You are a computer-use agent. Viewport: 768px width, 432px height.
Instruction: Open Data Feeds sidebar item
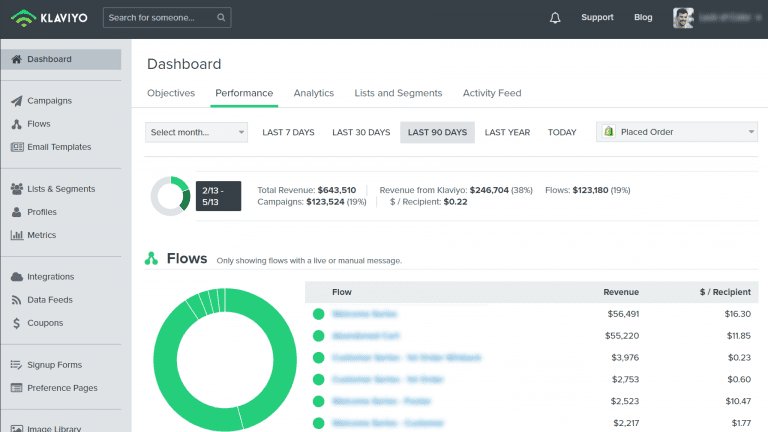coord(49,299)
